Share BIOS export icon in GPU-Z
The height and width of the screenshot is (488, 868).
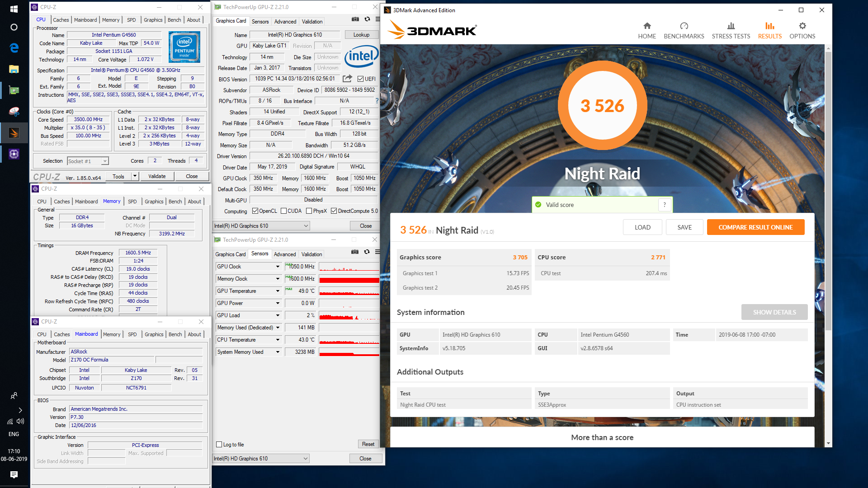click(347, 79)
